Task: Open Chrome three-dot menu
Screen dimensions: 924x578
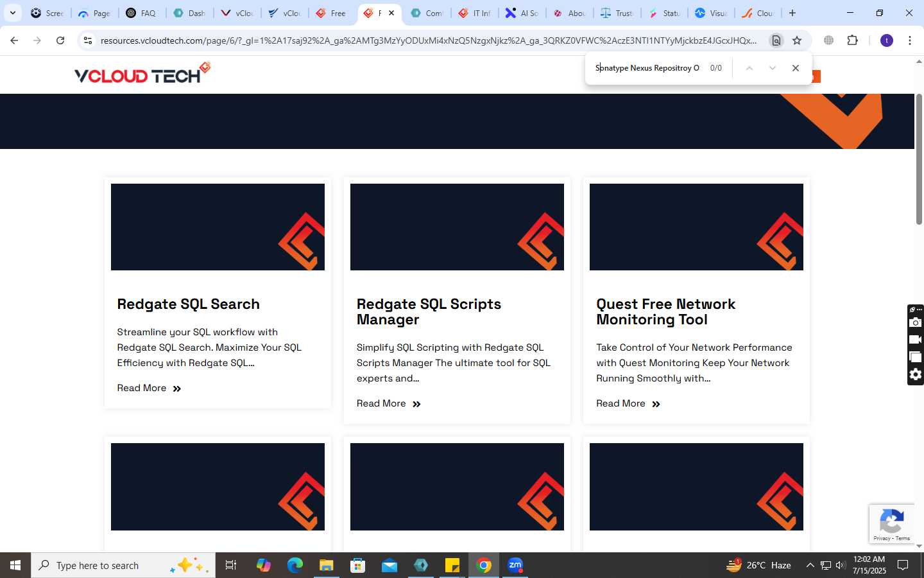Action: tap(910, 40)
